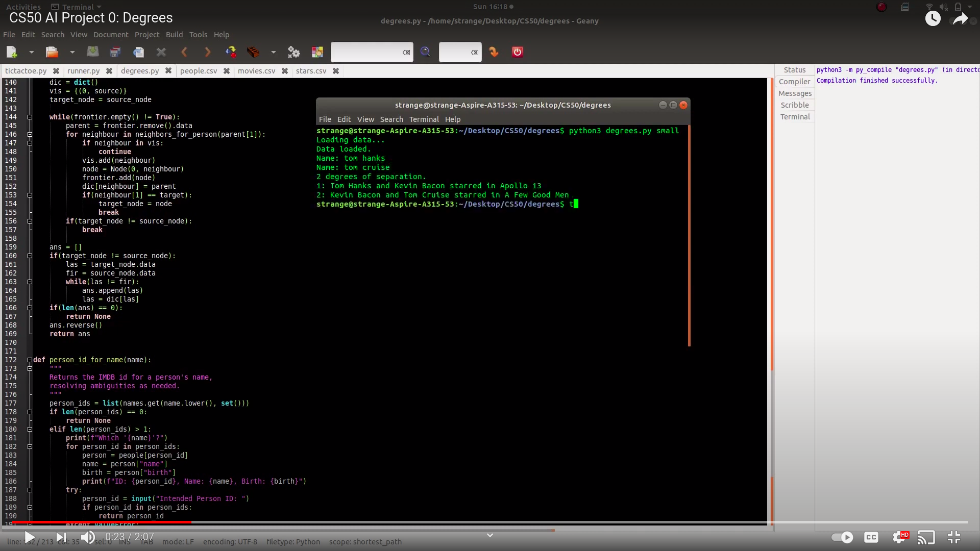Open the color chooser icon
This screenshot has height=551, width=980.
pos(317,52)
